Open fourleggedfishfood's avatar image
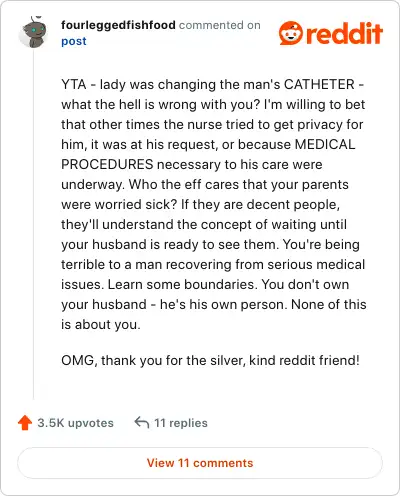400x496 pixels. click(x=33, y=32)
